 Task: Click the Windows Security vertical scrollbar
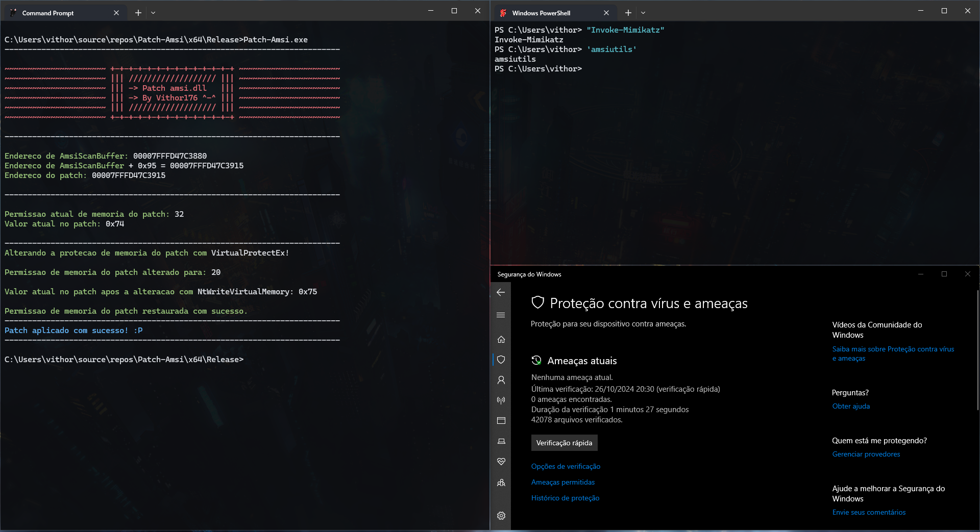tap(977, 350)
